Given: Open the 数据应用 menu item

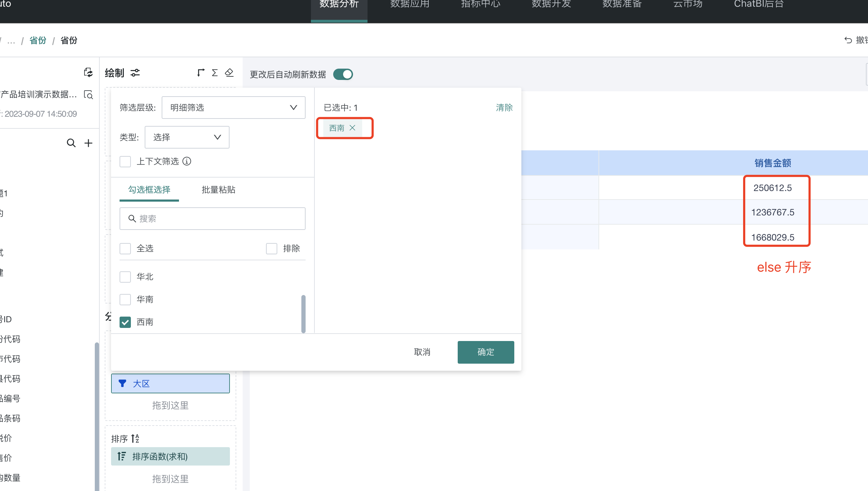Looking at the screenshot, I should pyautogui.click(x=409, y=5).
